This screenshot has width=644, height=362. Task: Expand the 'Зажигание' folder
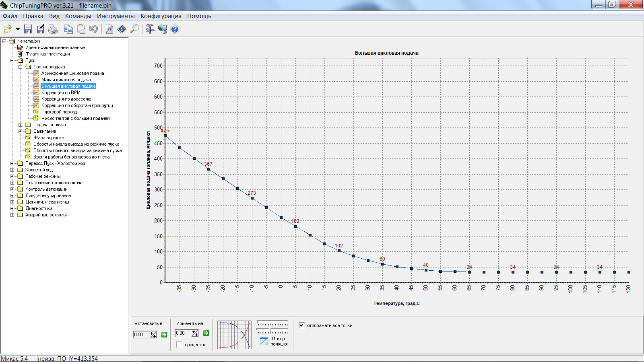coord(21,131)
